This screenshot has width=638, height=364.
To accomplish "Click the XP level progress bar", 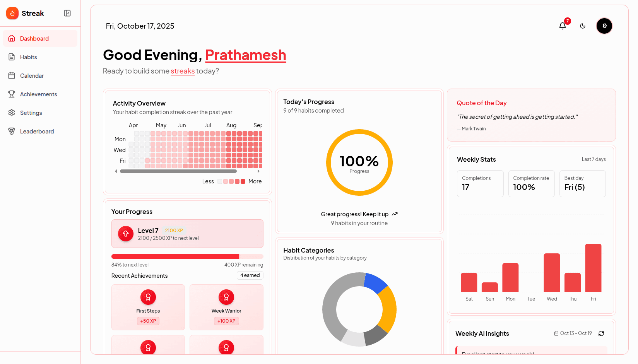I will click(x=187, y=256).
